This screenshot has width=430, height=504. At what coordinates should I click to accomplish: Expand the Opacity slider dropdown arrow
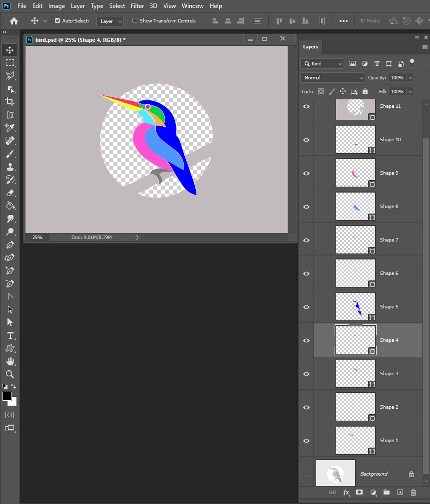[410, 78]
